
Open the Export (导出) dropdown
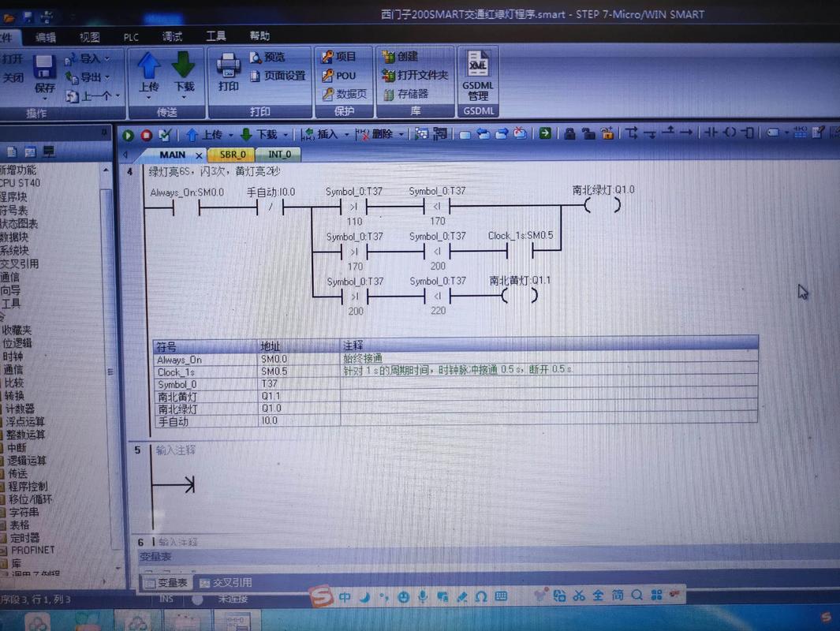90,77
